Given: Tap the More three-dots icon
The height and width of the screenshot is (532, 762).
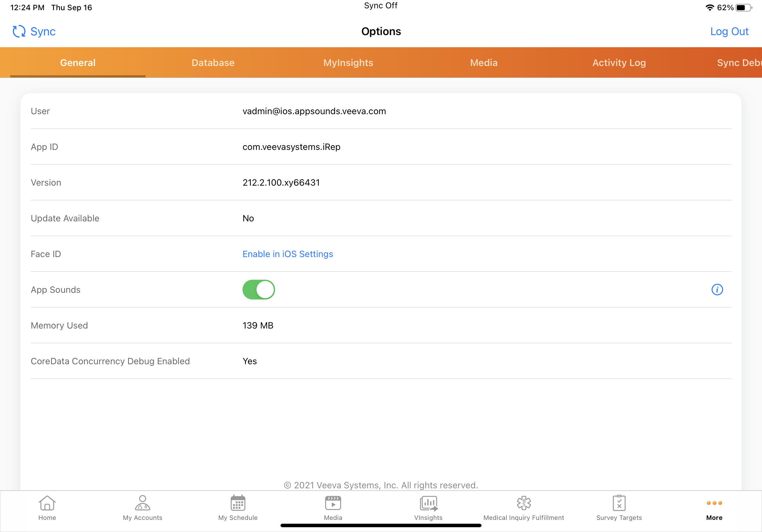Looking at the screenshot, I should point(714,503).
